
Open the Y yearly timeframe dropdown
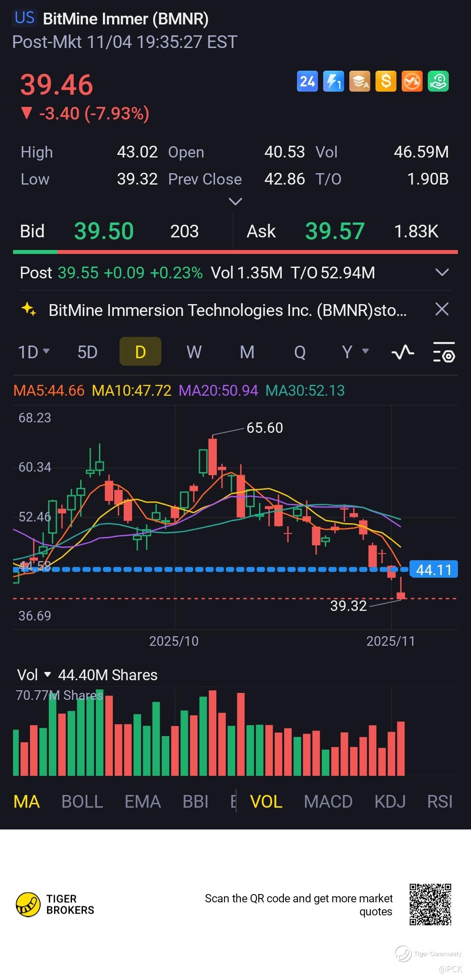(355, 352)
